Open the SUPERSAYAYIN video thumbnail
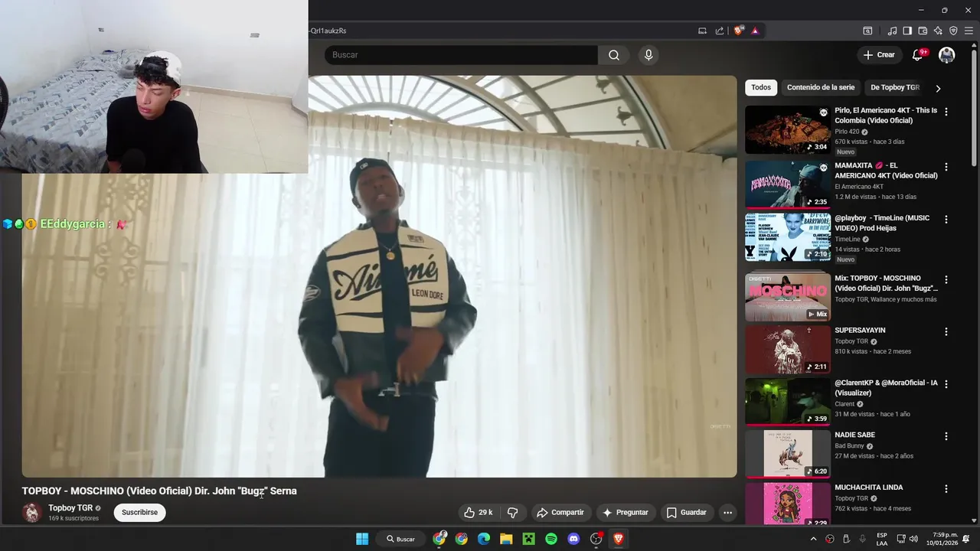980x551 pixels. [x=788, y=350]
